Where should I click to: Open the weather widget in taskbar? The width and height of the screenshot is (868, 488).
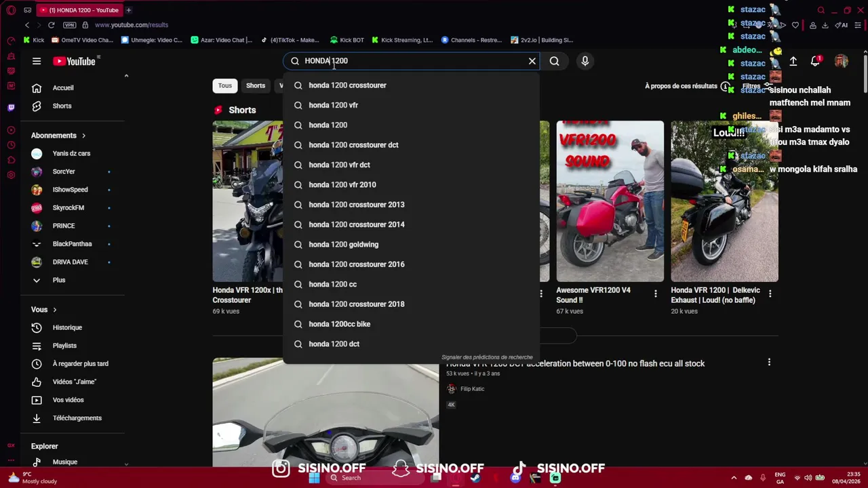coord(34,478)
